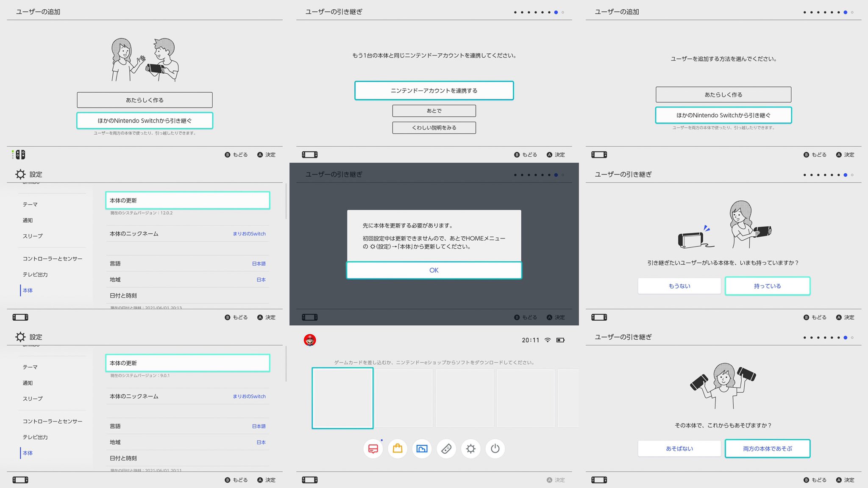Click console icon on version 9.0.1 settings screen

[20, 480]
